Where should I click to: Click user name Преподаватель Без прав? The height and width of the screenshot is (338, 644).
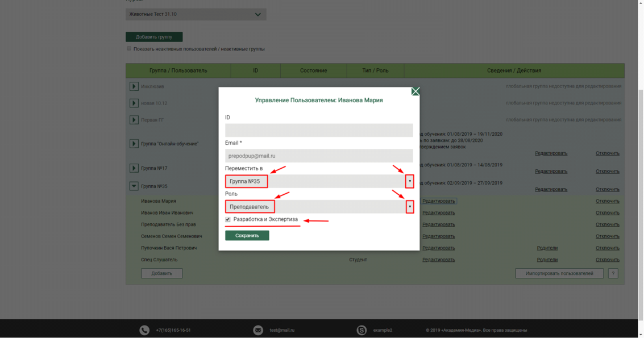pos(168,224)
